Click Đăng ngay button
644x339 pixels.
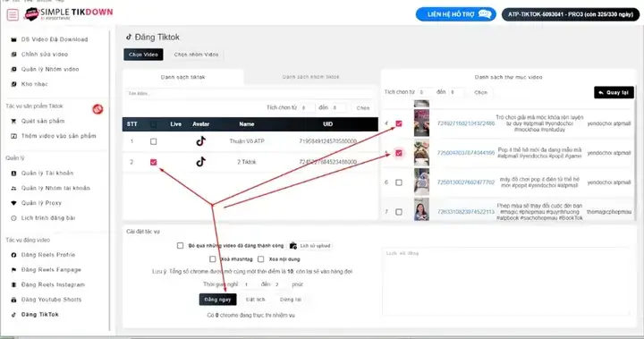click(217, 300)
